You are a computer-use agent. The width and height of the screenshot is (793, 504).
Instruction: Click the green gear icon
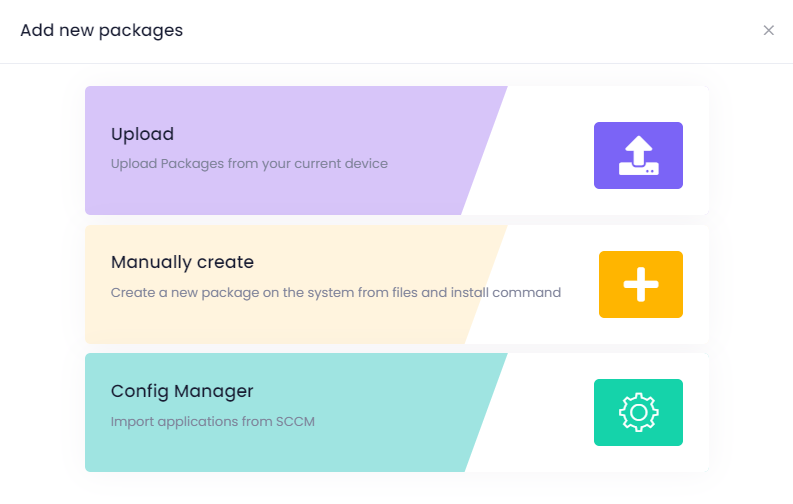[638, 412]
